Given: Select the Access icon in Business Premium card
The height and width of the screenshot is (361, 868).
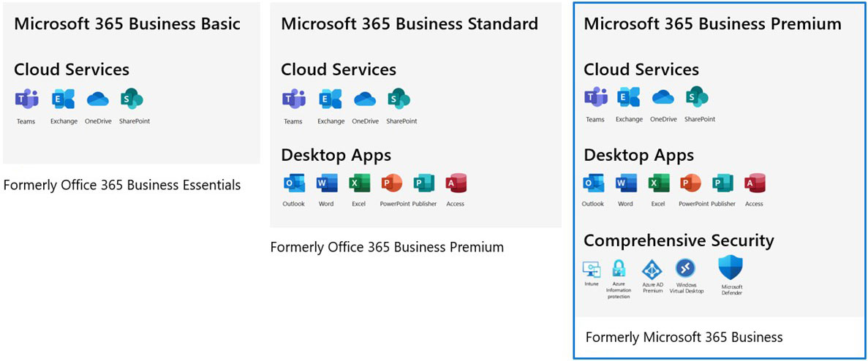Looking at the screenshot, I should (x=754, y=183).
